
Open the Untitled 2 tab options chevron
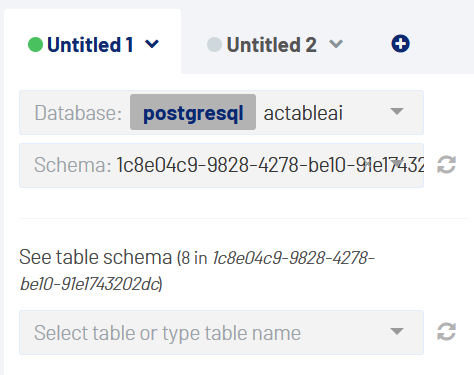[336, 44]
